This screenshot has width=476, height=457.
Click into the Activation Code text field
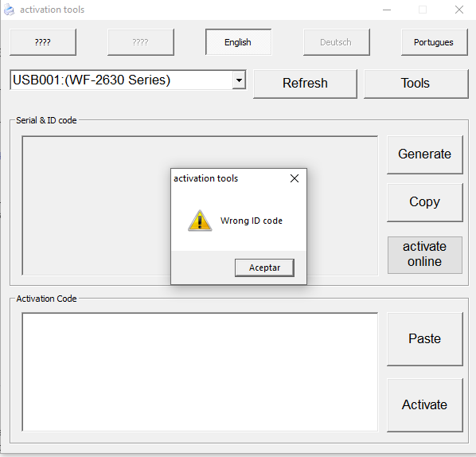pyautogui.click(x=200, y=372)
